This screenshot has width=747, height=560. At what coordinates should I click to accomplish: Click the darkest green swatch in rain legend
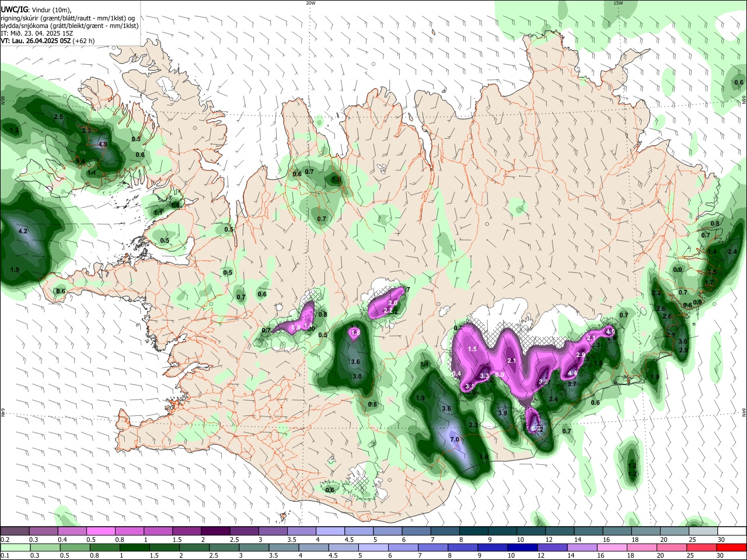[x=134, y=547]
